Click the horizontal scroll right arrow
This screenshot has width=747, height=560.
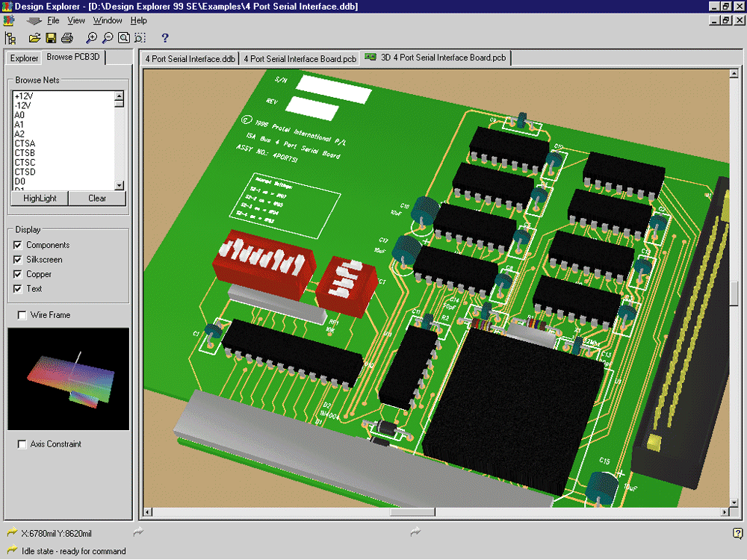[x=725, y=512]
